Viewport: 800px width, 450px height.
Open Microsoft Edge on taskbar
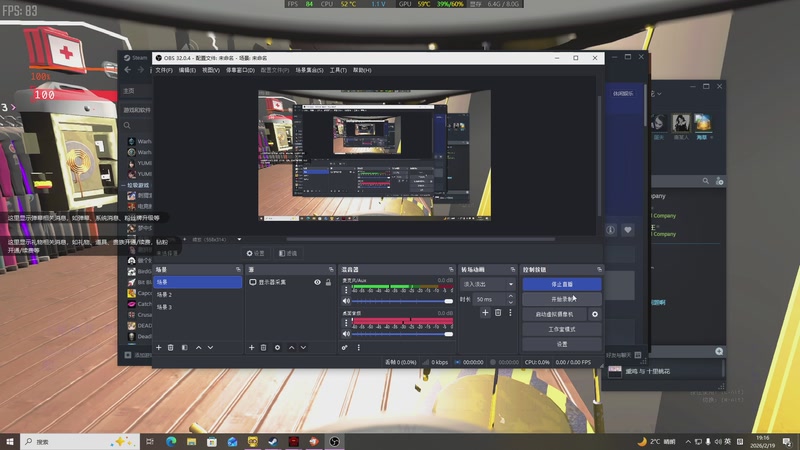(171, 441)
